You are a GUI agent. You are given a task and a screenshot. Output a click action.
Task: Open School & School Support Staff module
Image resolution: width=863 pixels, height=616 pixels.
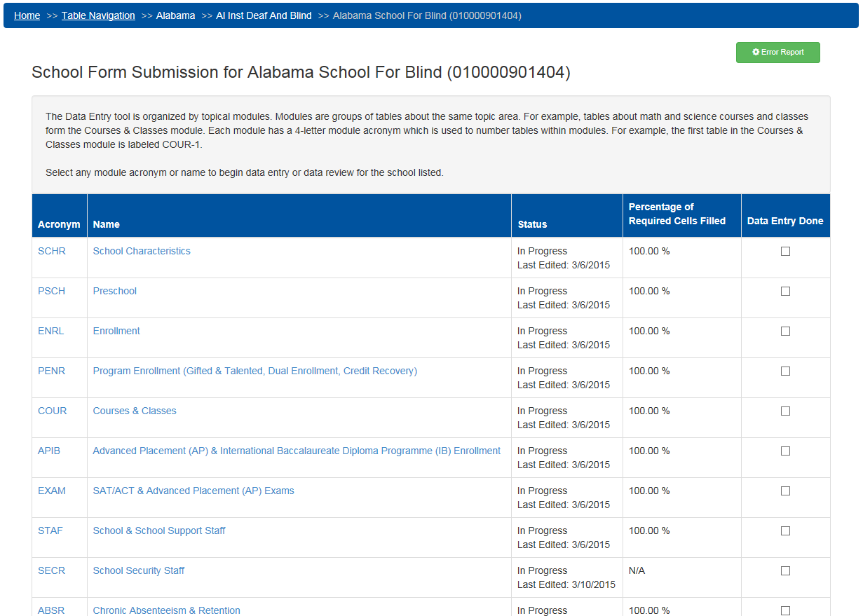coord(159,531)
